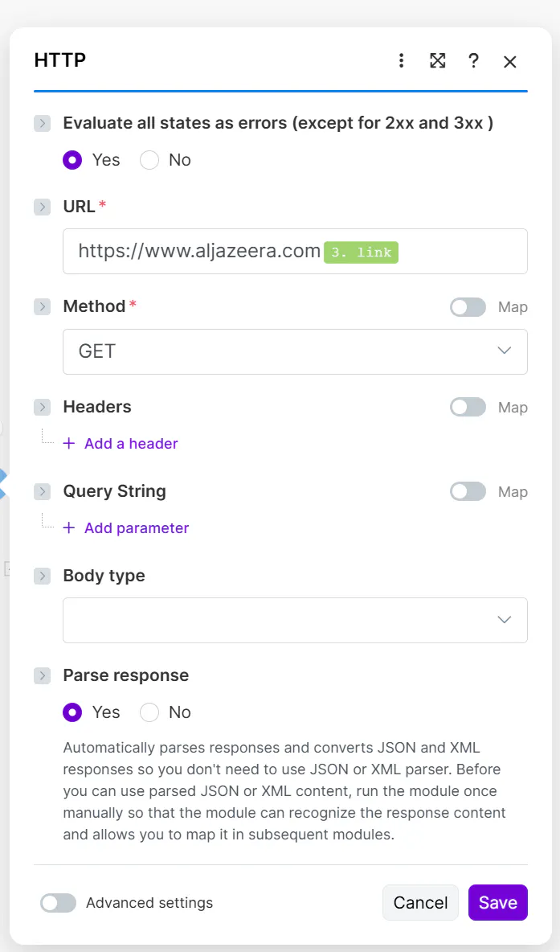Screen dimensions: 560x952
Task: Click the Save button
Action: click(x=497, y=903)
